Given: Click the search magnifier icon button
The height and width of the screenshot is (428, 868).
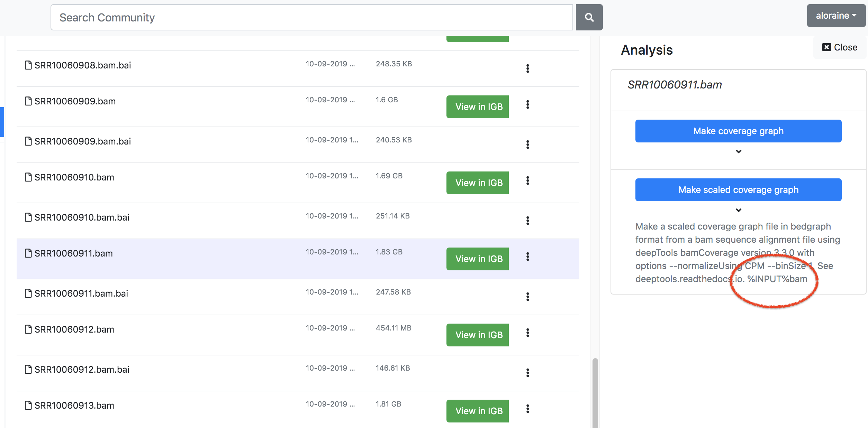Looking at the screenshot, I should pos(589,17).
